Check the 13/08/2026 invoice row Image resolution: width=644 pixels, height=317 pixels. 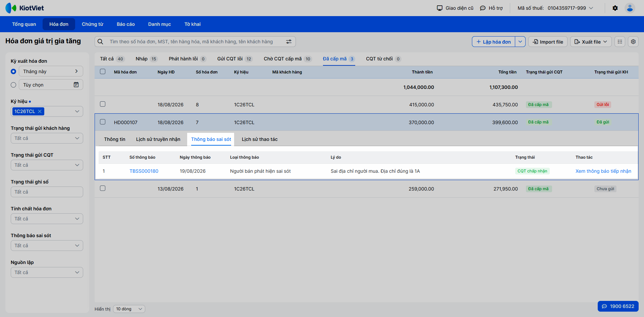pyautogui.click(x=103, y=188)
